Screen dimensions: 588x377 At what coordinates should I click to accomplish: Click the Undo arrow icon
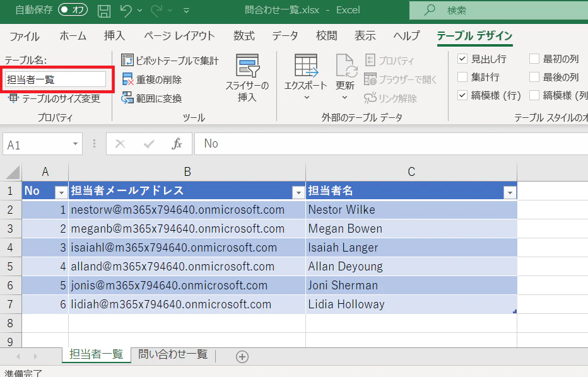[x=126, y=10]
